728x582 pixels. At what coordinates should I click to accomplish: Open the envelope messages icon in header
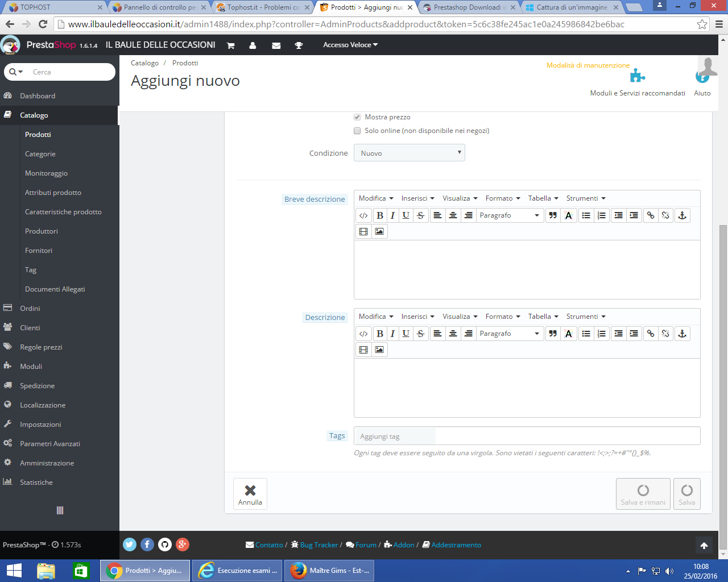276,45
